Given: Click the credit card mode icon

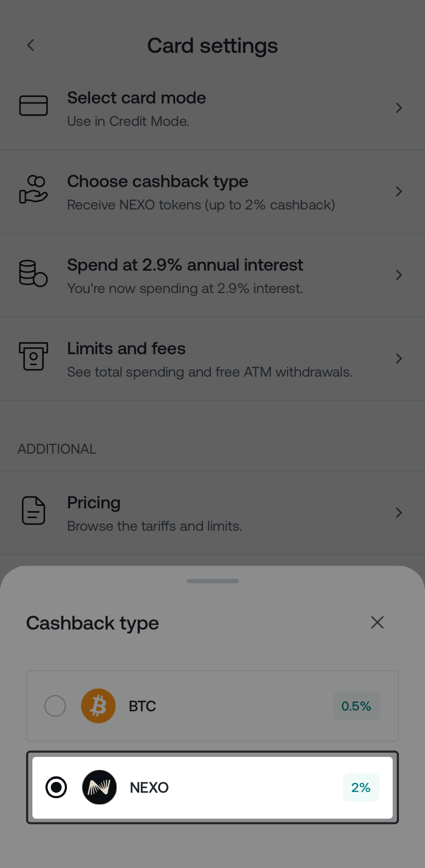Looking at the screenshot, I should click(33, 105).
